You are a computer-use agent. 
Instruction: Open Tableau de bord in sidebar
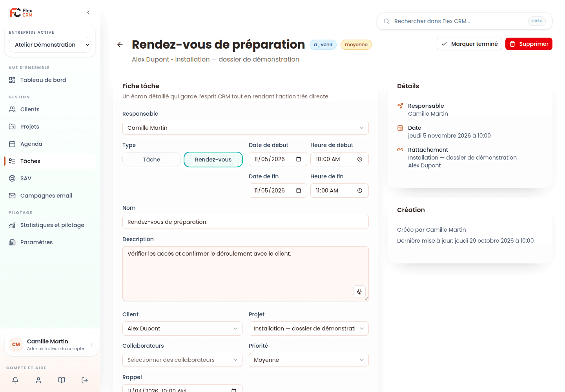point(50,80)
